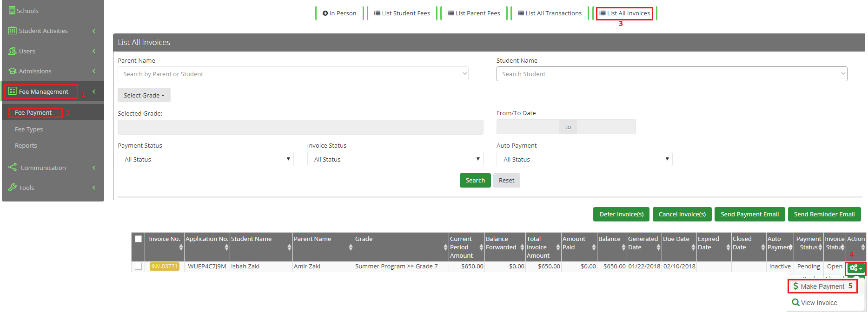Click the list icon beside List All Transactions
Image resolution: width=868 pixels, height=312 pixels.
pyautogui.click(x=521, y=13)
